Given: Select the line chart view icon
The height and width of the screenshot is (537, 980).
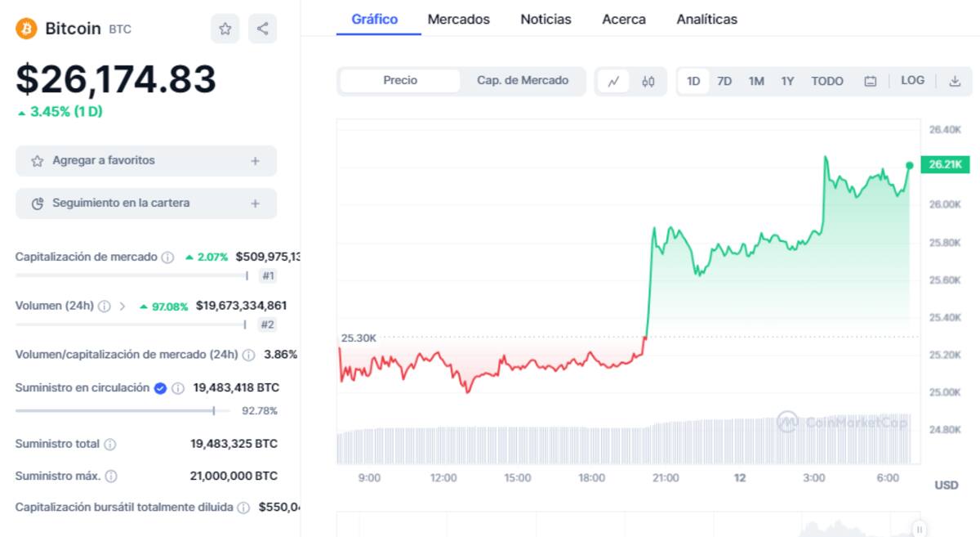Looking at the screenshot, I should [613, 81].
